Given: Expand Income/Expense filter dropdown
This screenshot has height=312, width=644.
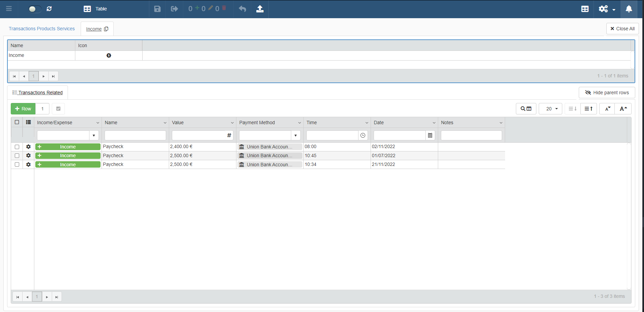Looking at the screenshot, I should (94, 135).
